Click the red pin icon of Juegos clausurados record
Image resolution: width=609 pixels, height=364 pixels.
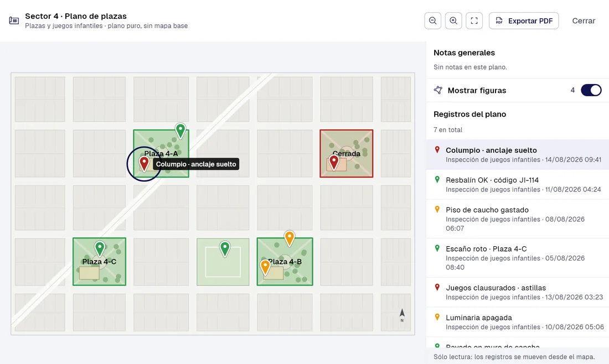pyautogui.click(x=437, y=288)
